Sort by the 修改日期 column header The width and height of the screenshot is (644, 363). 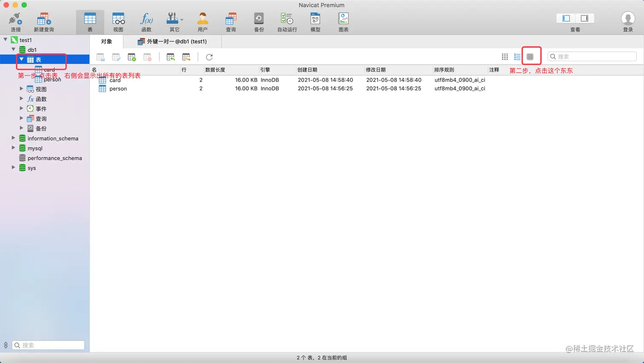coord(398,70)
